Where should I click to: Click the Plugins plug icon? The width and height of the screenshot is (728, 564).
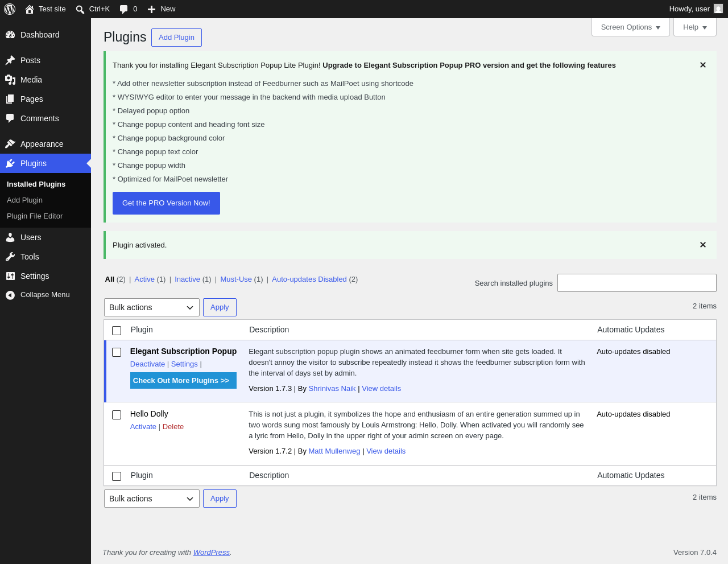click(10, 163)
